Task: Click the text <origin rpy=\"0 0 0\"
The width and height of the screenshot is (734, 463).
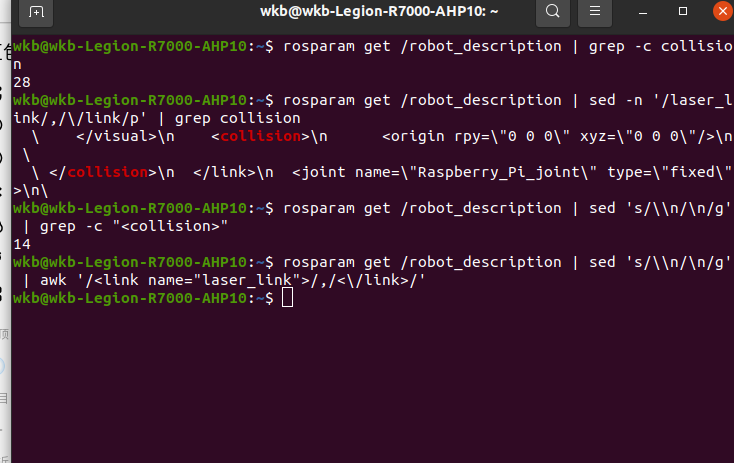Action: click(x=476, y=136)
